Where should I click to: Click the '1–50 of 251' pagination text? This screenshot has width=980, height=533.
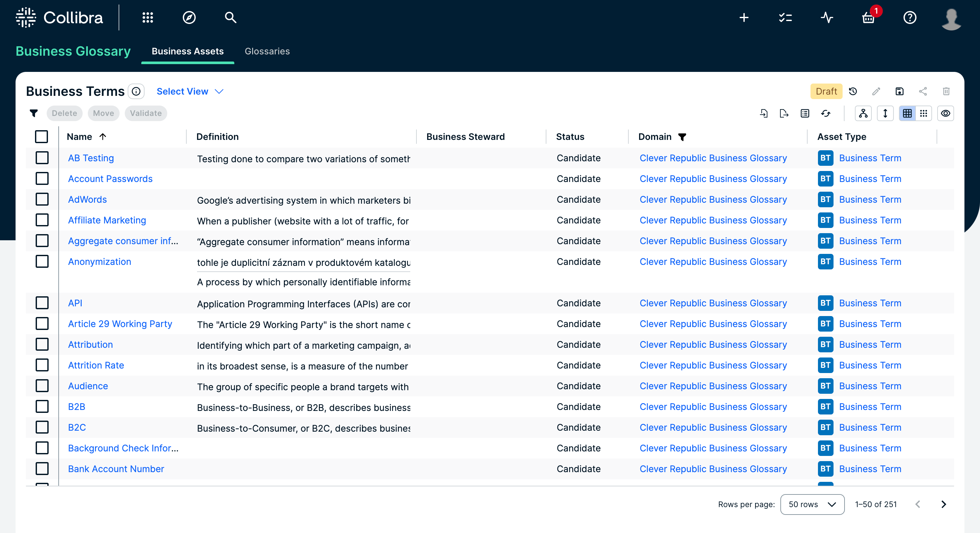[x=876, y=505]
